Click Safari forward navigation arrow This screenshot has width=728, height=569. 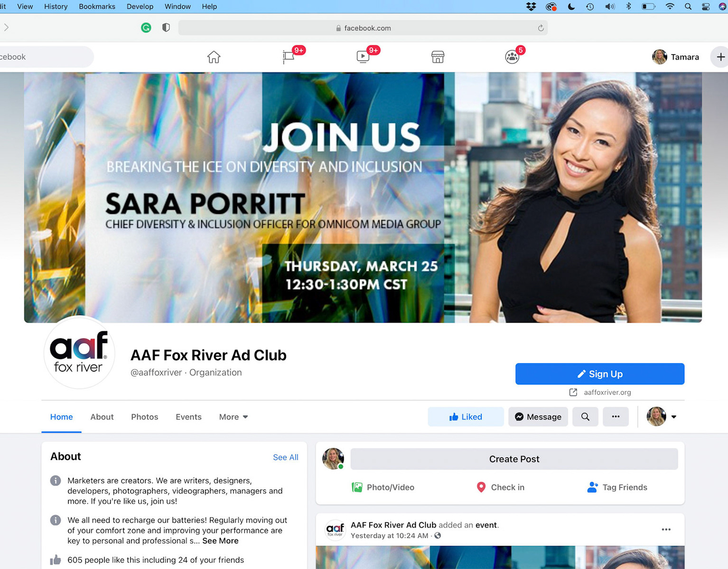click(x=6, y=28)
